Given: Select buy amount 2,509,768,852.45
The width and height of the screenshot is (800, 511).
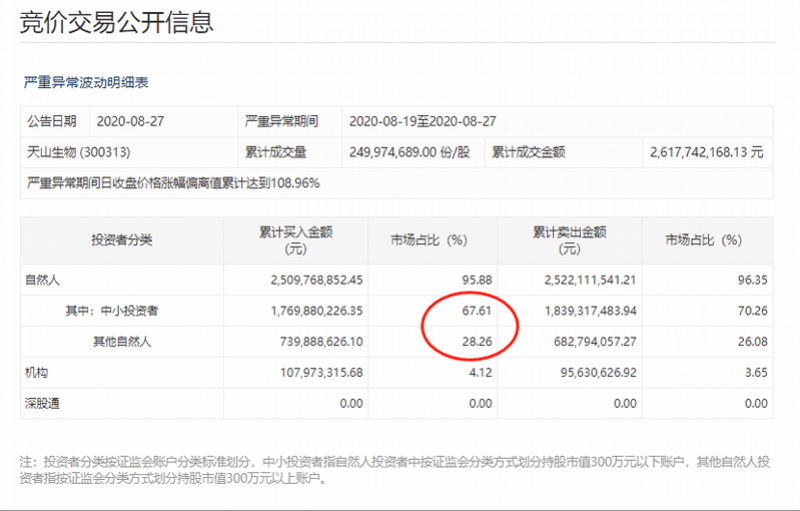Looking at the screenshot, I should [x=316, y=280].
